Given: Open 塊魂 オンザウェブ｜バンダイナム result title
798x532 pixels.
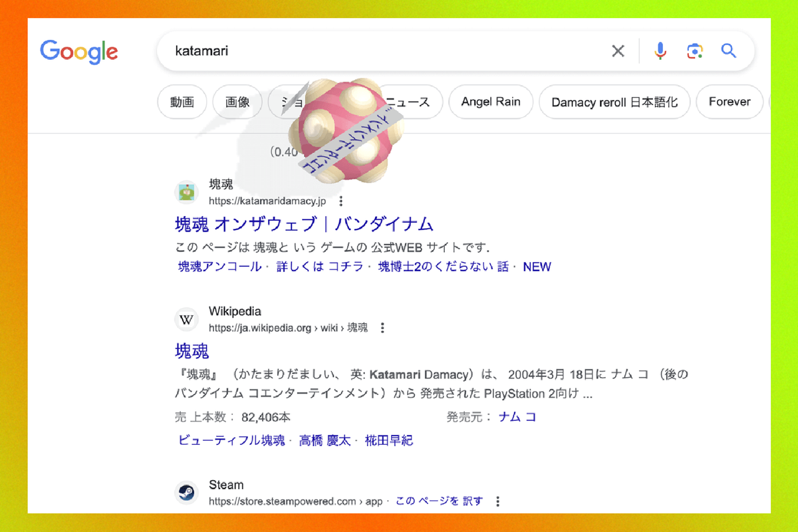Looking at the screenshot, I should [304, 223].
